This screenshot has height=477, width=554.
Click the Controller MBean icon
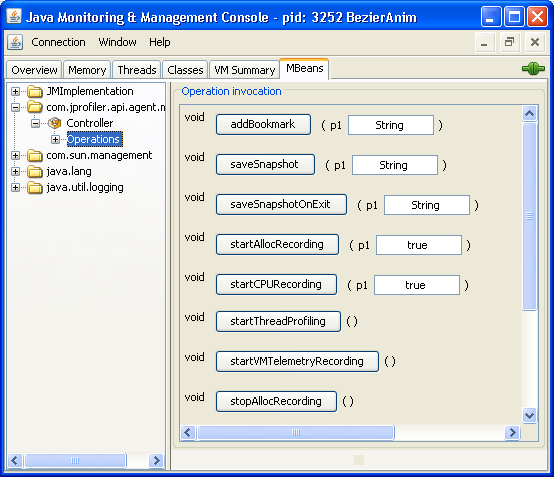54,123
